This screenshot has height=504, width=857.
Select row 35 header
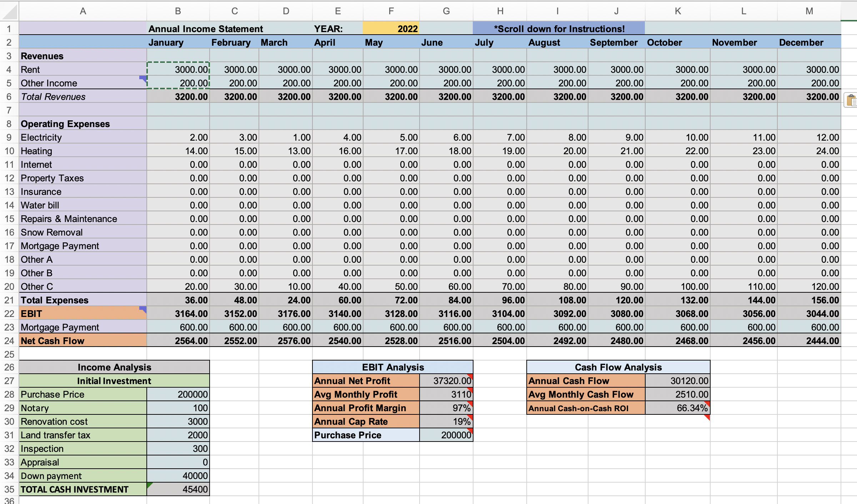point(9,489)
